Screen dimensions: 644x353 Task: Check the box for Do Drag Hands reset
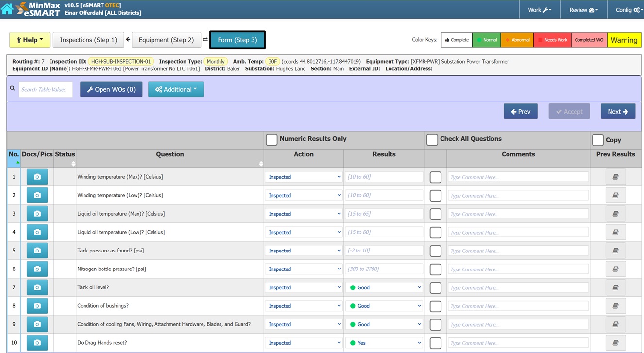(436, 343)
